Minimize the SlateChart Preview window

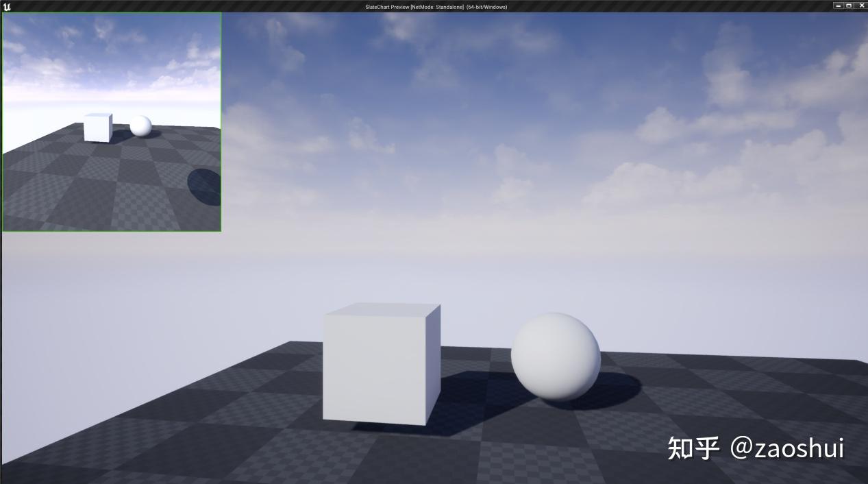click(837, 5)
